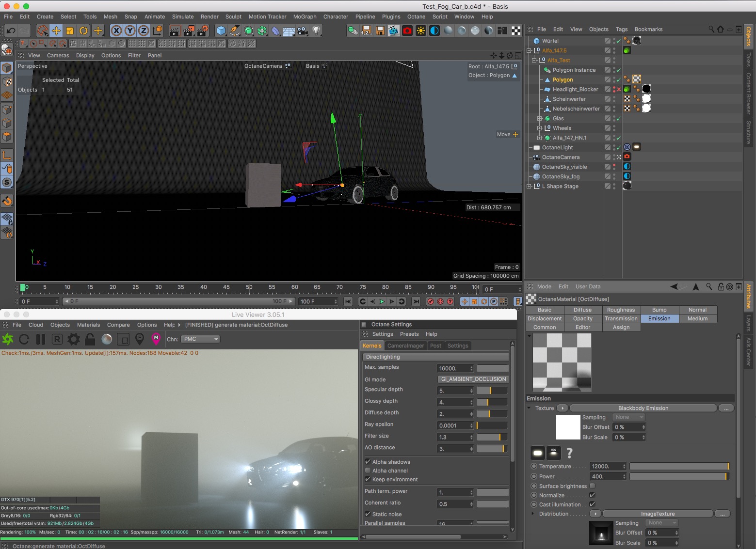The image size is (756, 549).
Task: Open Octane settings gear icon
Action: click(x=73, y=339)
